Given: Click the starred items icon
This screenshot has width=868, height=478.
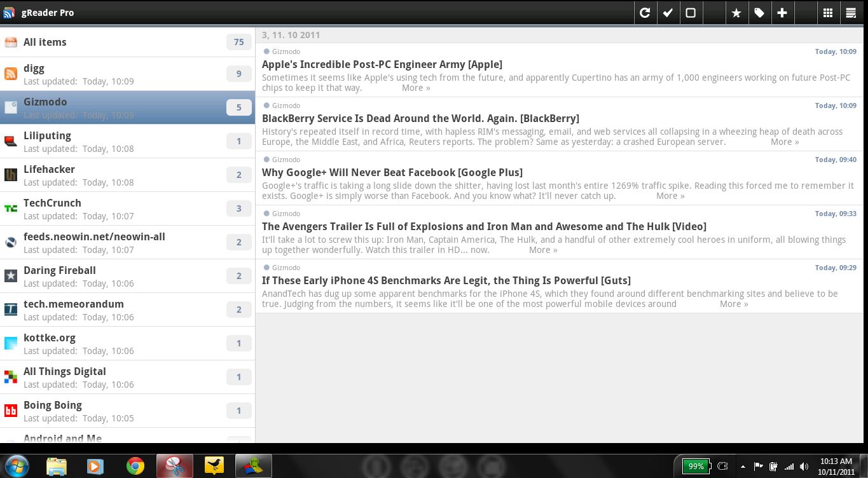Looking at the screenshot, I should pos(736,13).
